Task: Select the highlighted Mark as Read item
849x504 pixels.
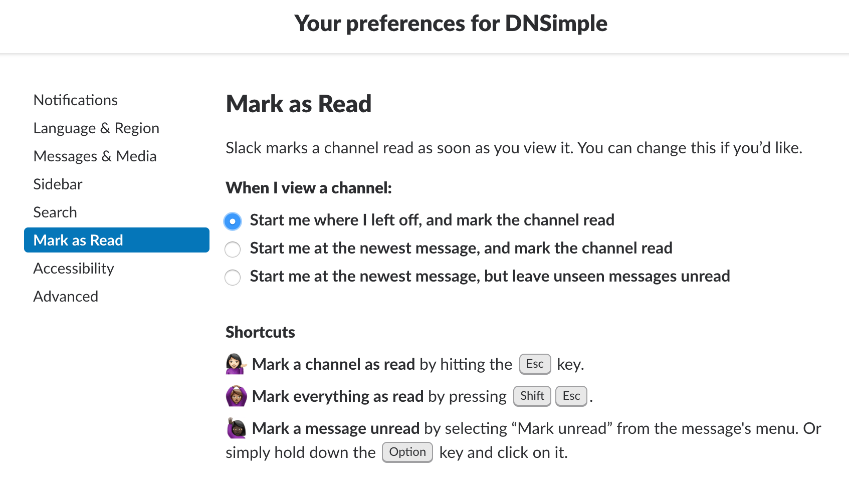Action: 117,240
